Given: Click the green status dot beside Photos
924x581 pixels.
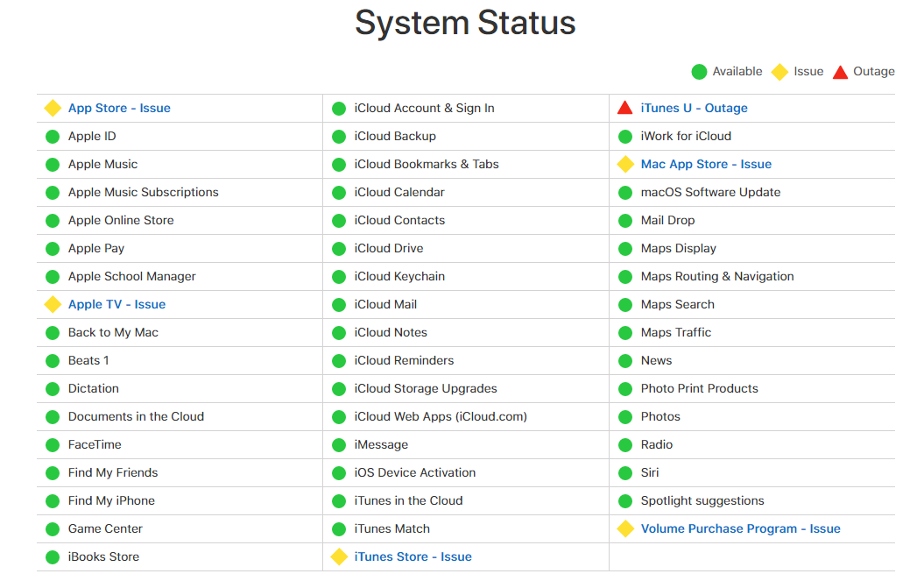Looking at the screenshot, I should tap(625, 417).
